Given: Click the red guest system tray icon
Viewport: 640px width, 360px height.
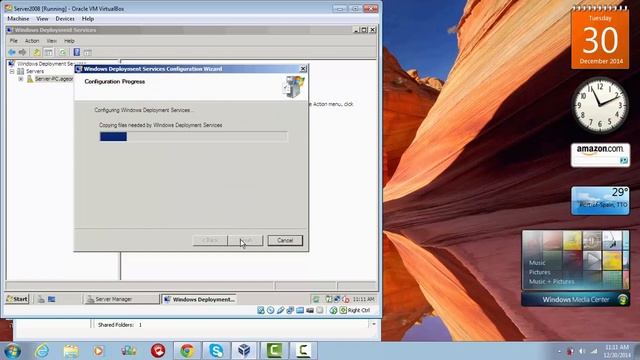Looking at the screenshot, I should pyautogui.click(x=346, y=299).
